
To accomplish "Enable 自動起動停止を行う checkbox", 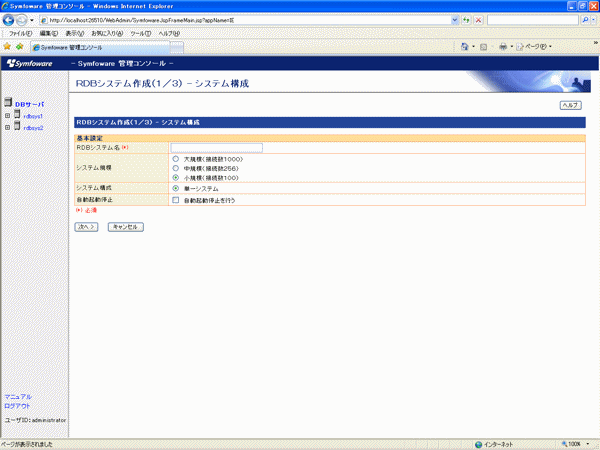I will coord(176,200).
